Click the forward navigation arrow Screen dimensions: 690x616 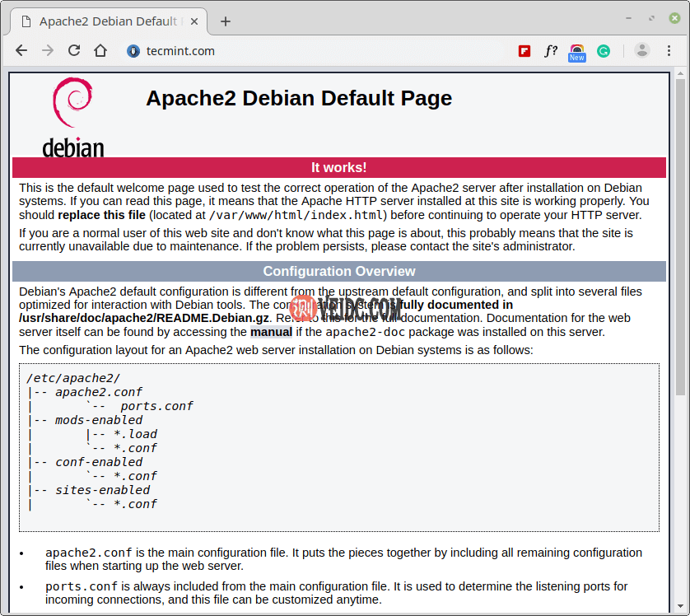point(48,50)
